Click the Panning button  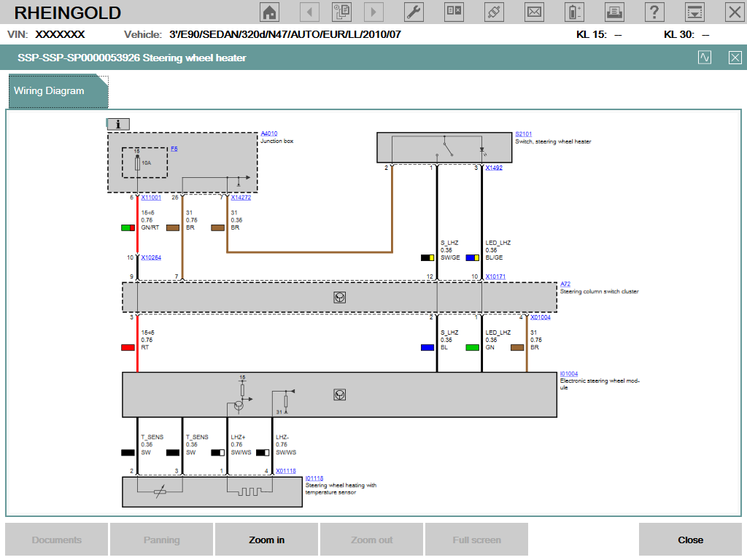click(161, 540)
